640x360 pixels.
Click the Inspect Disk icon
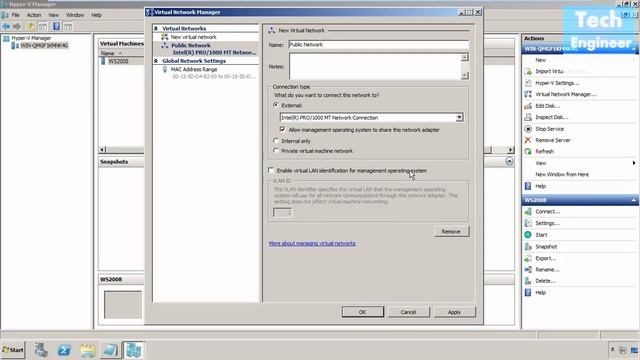[528, 117]
